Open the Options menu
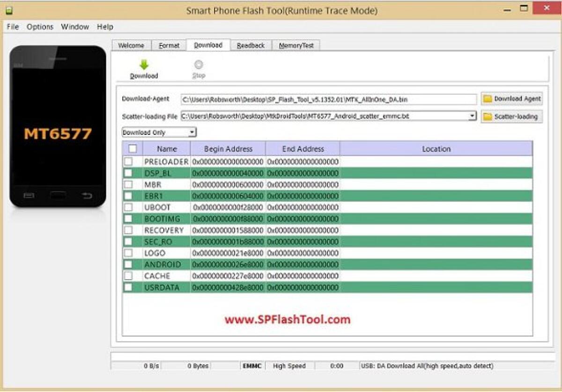 [40, 27]
